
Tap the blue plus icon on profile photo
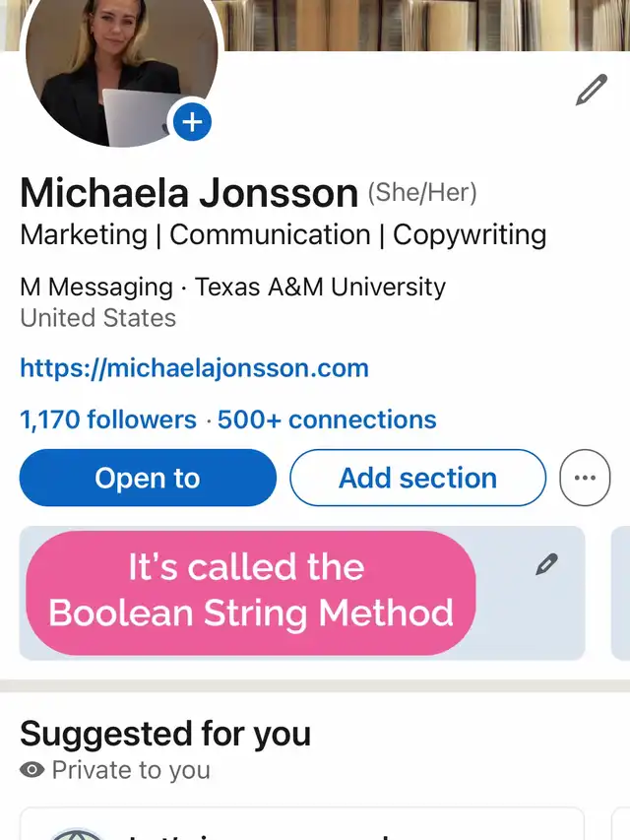(192, 122)
